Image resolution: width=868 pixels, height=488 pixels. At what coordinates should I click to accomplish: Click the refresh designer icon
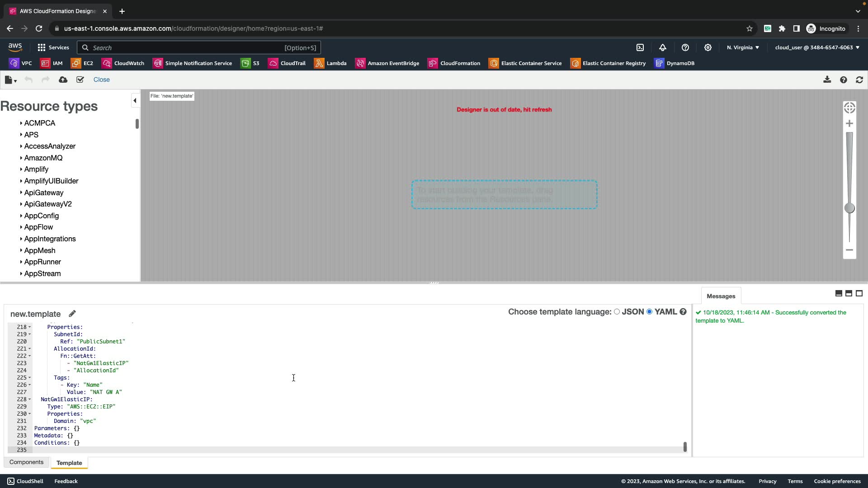pos(859,80)
